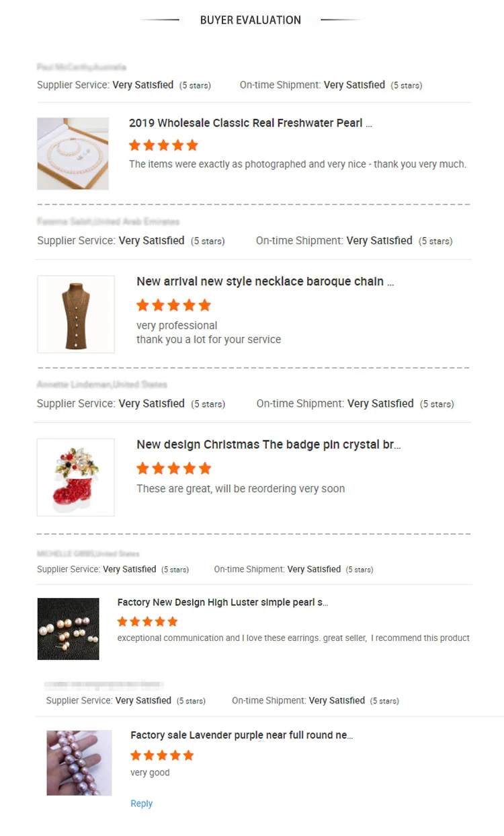Click the 'exceptional communication' review comment
This screenshot has height=836, width=504.
pos(293,638)
